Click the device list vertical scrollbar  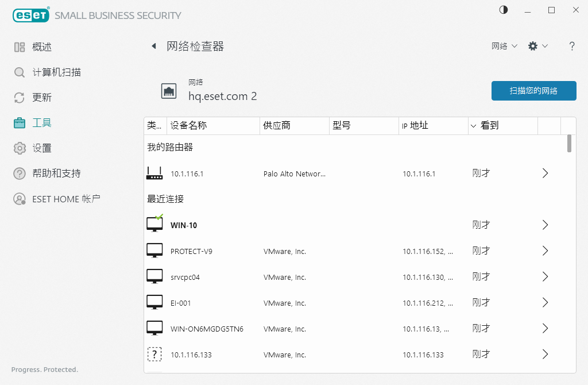point(569,144)
